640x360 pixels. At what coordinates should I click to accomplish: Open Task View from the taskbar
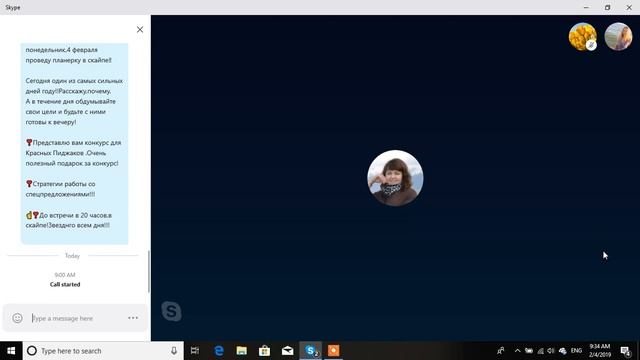click(x=195, y=351)
